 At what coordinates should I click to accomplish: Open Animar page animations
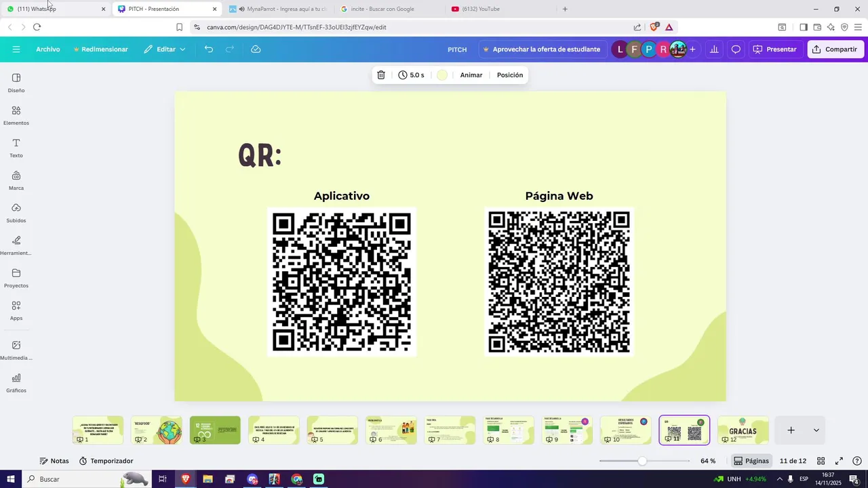pos(471,75)
